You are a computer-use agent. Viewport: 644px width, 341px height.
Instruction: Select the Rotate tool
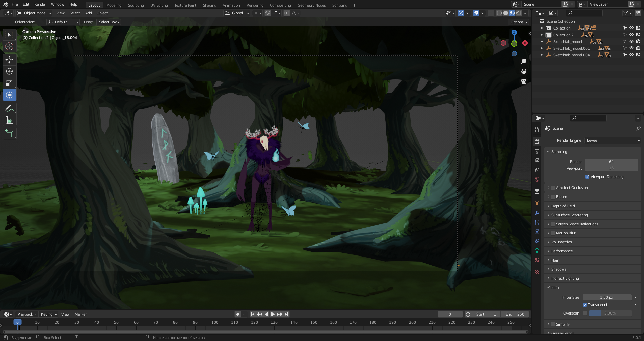(x=9, y=71)
